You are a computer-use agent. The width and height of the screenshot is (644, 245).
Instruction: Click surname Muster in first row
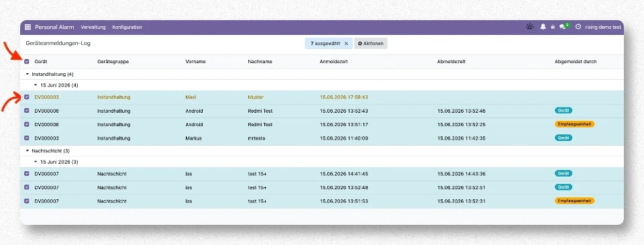256,97
